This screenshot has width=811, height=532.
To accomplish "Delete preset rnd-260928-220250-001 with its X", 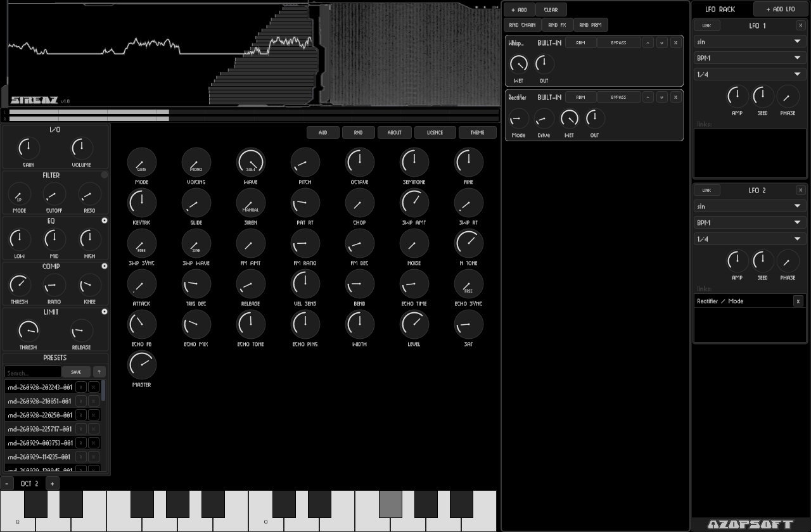I will [94, 415].
